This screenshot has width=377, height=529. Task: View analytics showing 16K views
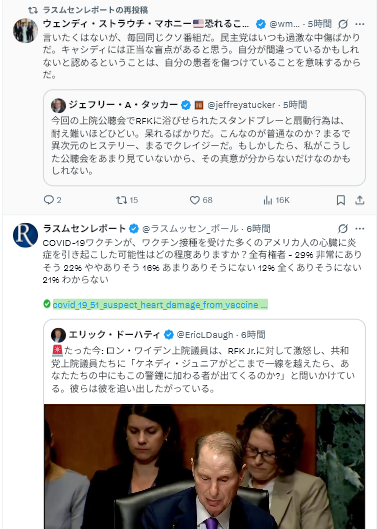coord(276,200)
